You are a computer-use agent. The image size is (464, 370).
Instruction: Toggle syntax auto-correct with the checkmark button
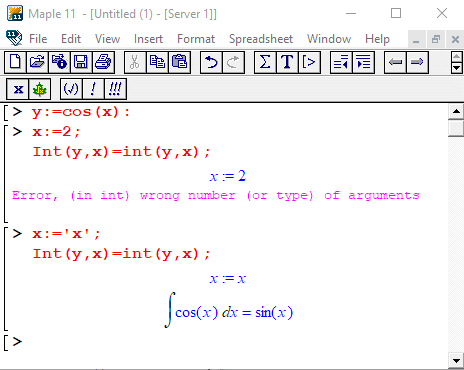[x=71, y=89]
